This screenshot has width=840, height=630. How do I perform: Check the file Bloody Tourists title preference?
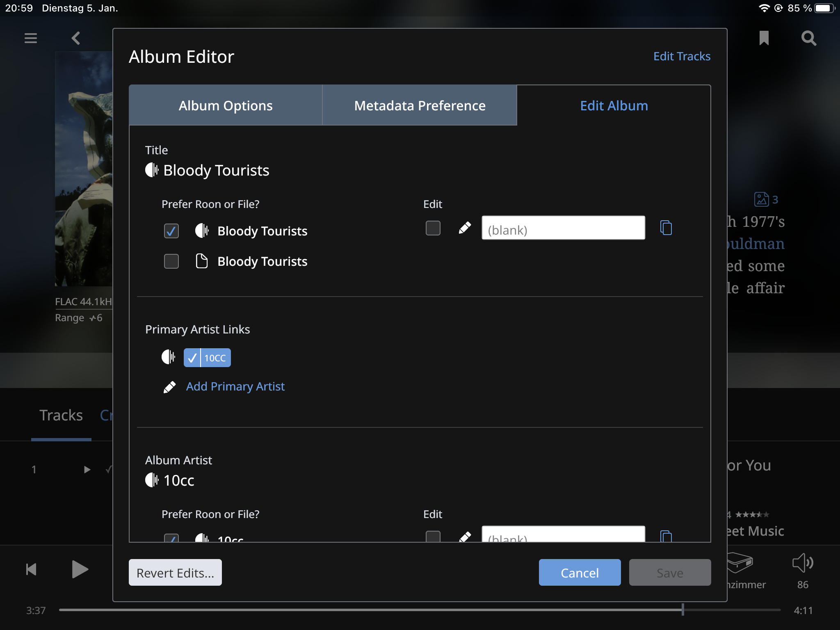pyautogui.click(x=171, y=261)
